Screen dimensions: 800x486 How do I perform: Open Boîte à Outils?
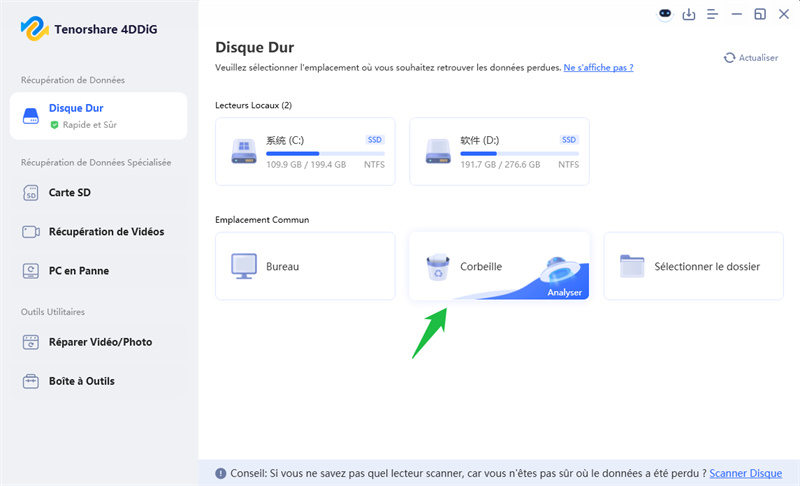point(98,381)
